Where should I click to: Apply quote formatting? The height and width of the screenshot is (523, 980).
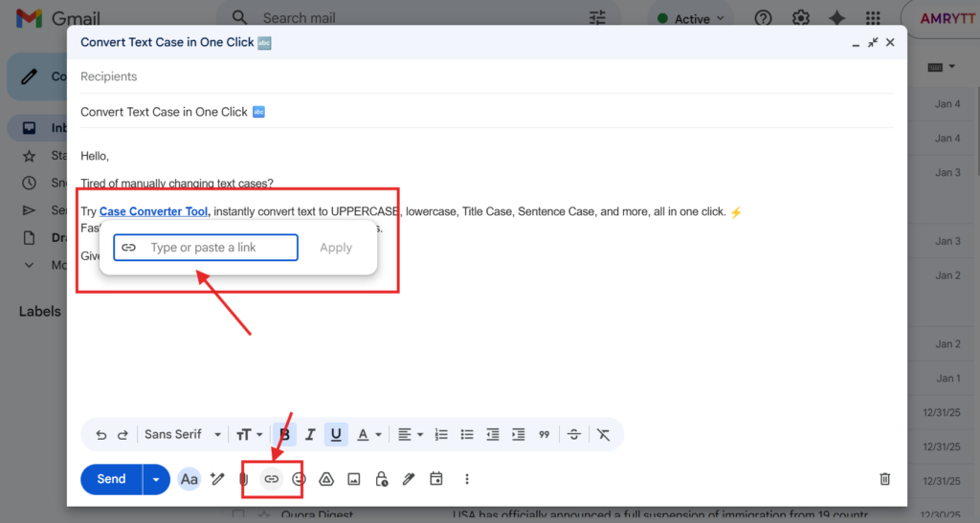(545, 434)
